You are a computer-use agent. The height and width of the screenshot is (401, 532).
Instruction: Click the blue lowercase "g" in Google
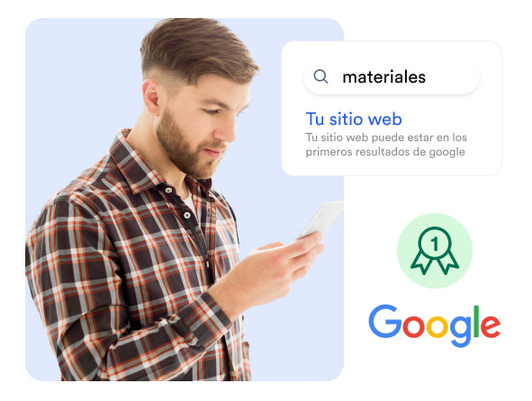(x=461, y=331)
